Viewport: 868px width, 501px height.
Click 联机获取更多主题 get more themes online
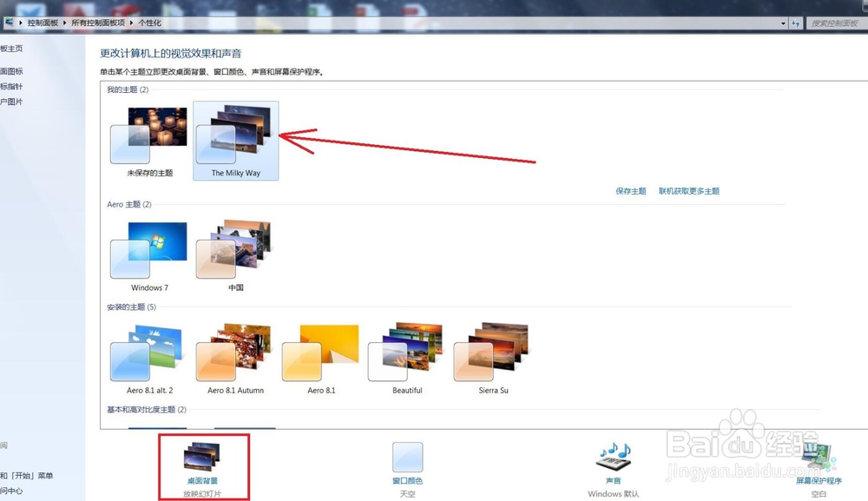click(688, 191)
